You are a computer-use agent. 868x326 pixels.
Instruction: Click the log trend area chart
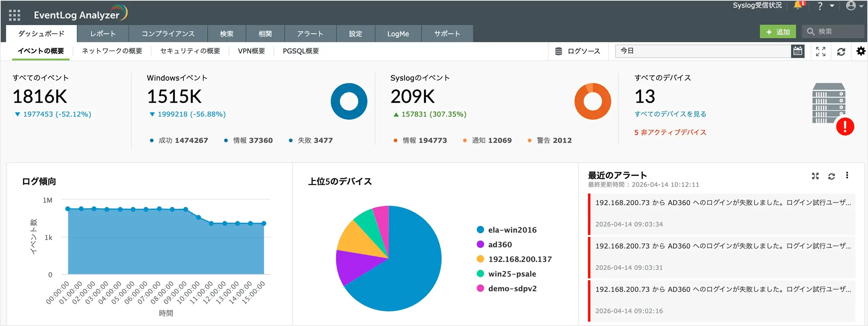tap(166, 241)
